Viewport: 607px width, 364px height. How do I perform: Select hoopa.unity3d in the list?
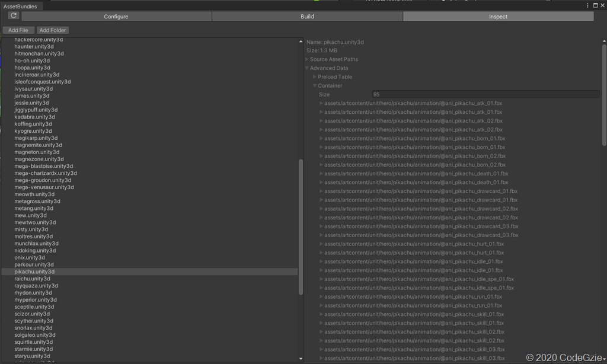[x=32, y=68]
